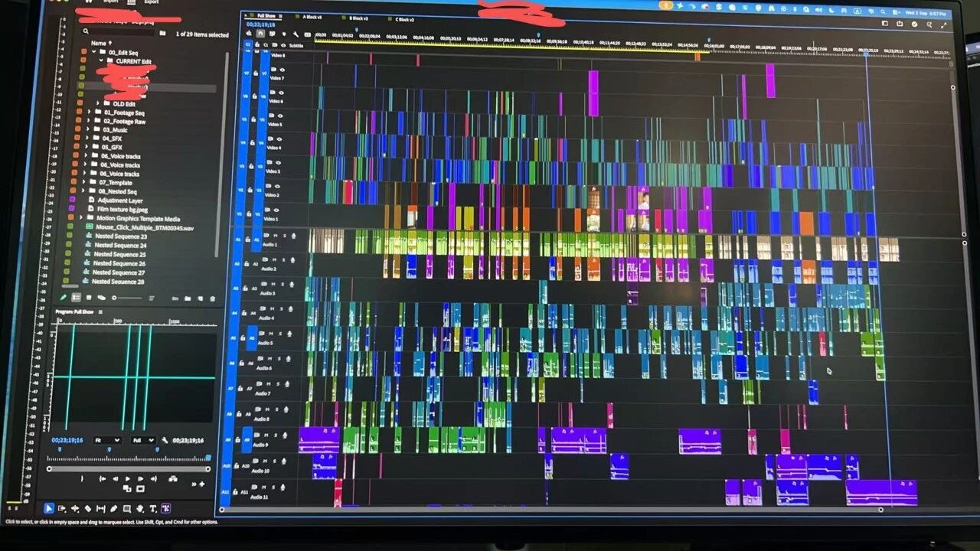Click the Play button in Program monitor
The width and height of the screenshot is (980, 551).
pos(128,478)
